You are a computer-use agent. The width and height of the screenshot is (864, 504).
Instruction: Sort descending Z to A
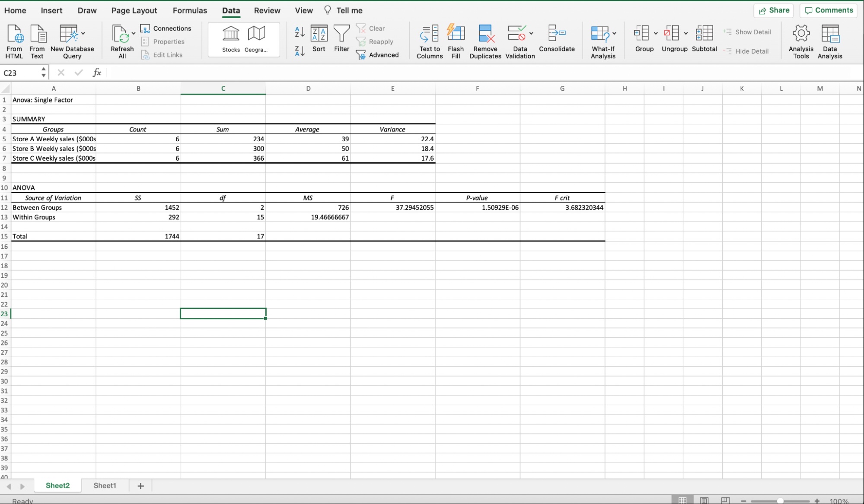coord(300,51)
